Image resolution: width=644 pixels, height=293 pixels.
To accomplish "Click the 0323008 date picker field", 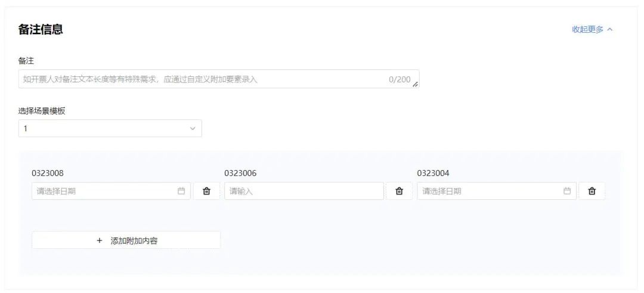I will coord(112,191).
